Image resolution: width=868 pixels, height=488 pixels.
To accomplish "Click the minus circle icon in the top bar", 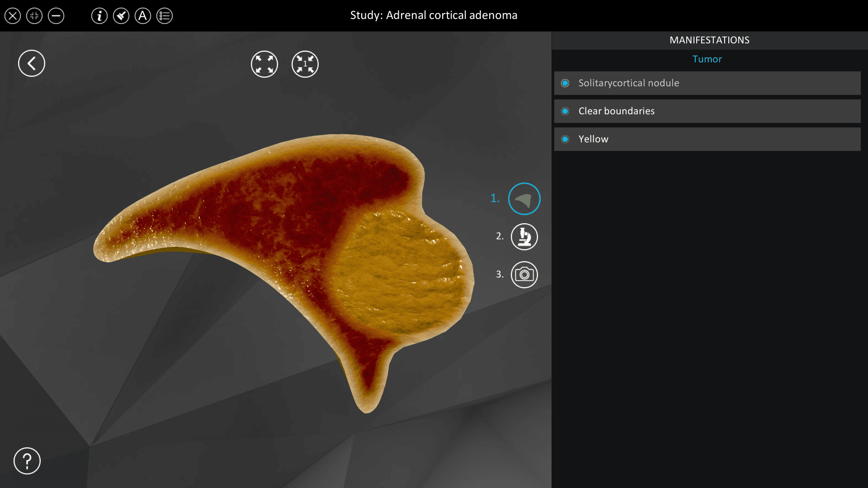I will pyautogui.click(x=56, y=16).
